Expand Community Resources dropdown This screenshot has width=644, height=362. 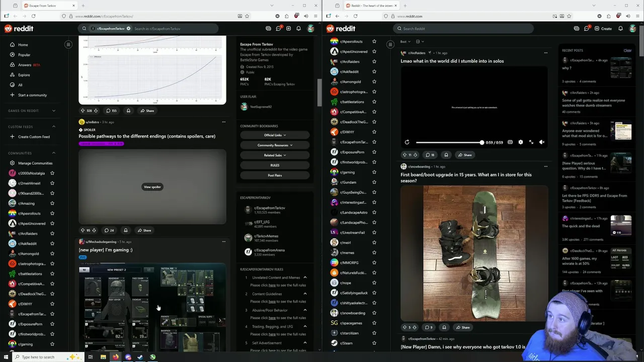275,145
